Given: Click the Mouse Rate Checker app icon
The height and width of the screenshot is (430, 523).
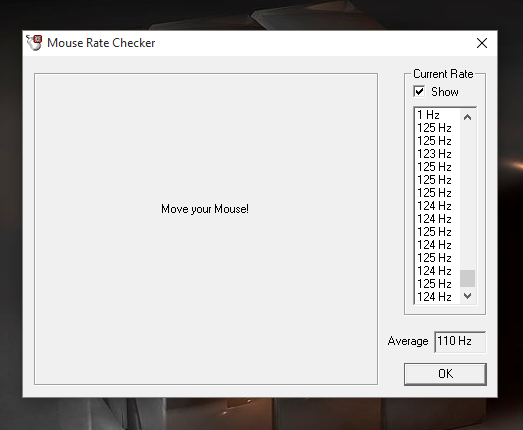Looking at the screenshot, I should pos(34,43).
